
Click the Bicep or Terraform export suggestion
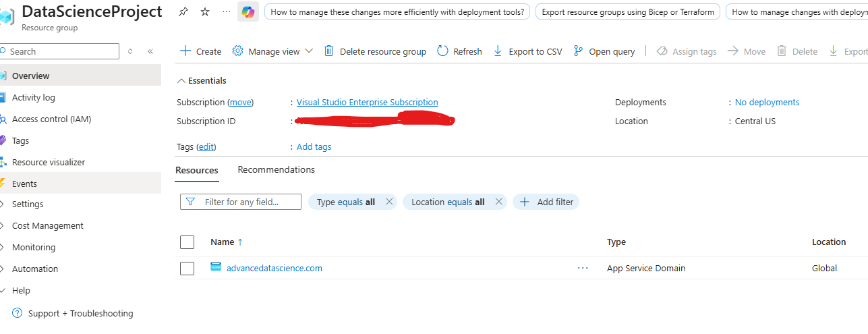point(628,11)
